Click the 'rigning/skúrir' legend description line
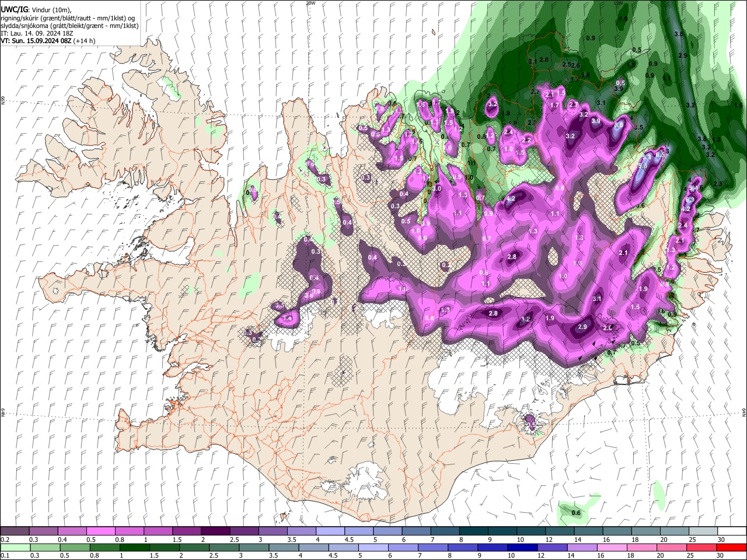 tap(68, 19)
